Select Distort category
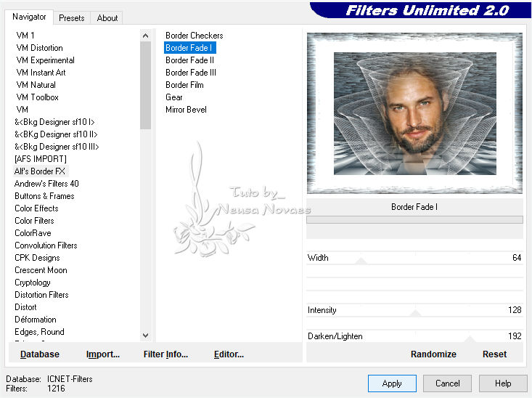Image resolution: width=532 pixels, height=398 pixels. coord(25,307)
